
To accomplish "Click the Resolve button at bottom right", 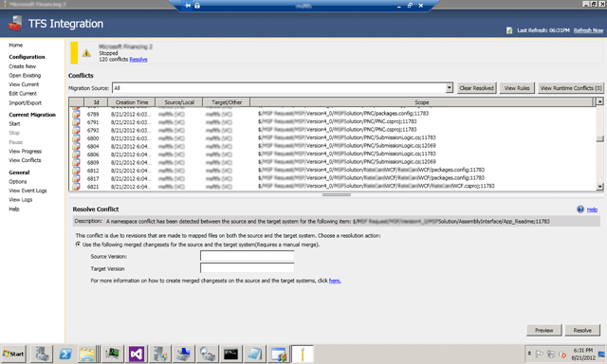I will coord(582,330).
